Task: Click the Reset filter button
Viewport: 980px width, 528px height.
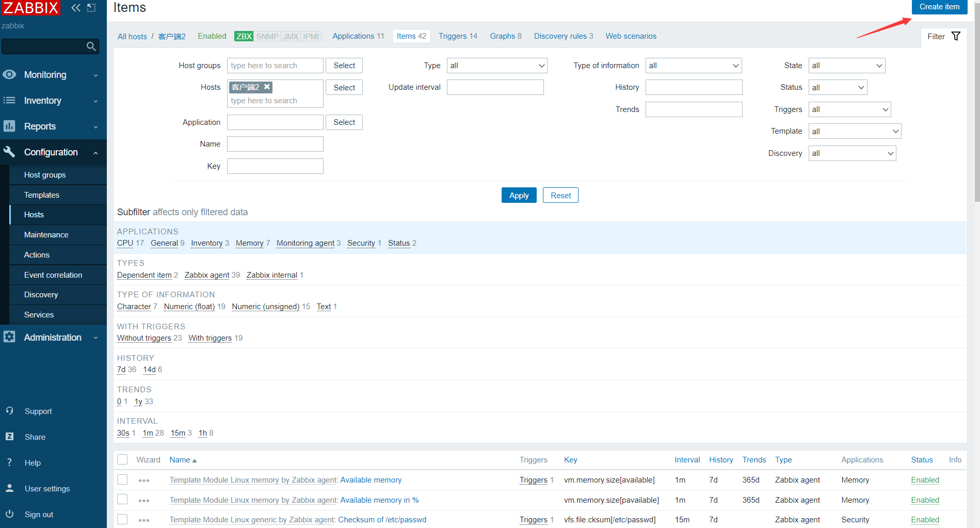Action: (560, 195)
